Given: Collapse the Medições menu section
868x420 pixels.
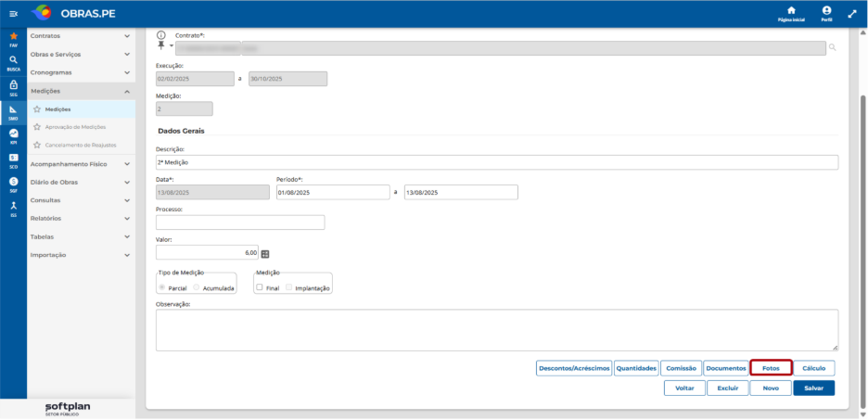Looking at the screenshot, I should click(81, 91).
